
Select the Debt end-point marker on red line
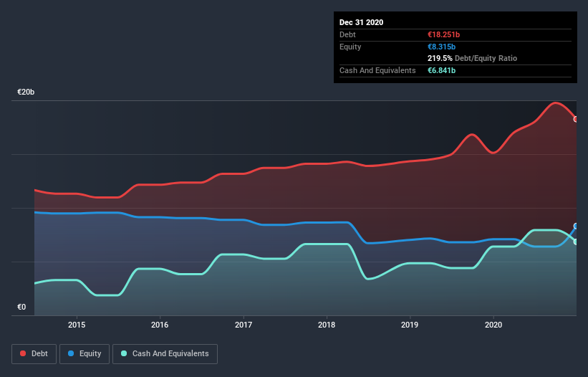(x=576, y=119)
